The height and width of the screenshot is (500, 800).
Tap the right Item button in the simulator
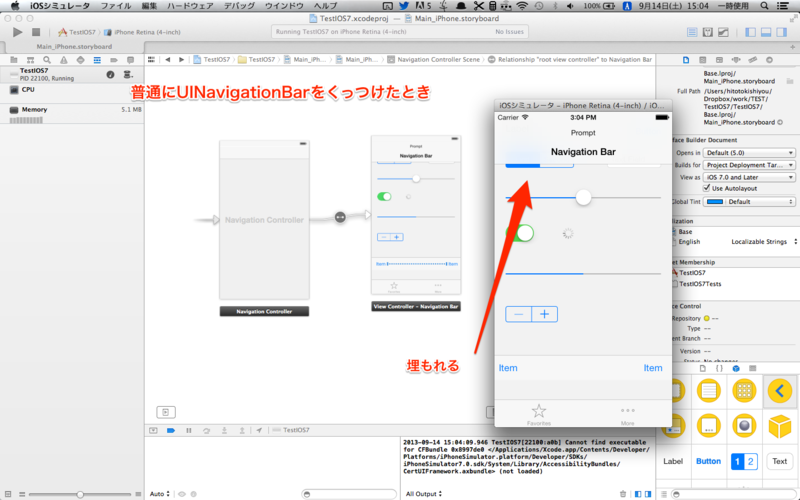(x=653, y=368)
